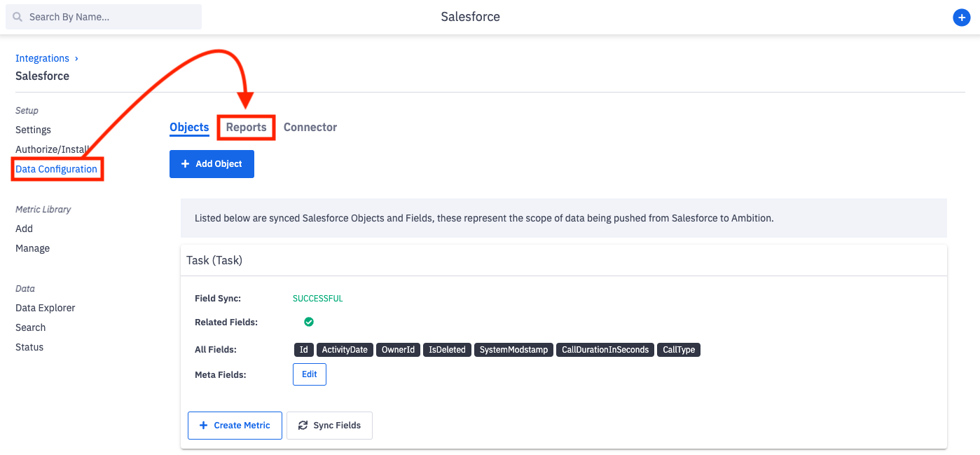Switch to the Objects tab
The image size is (980, 455).
[x=189, y=127]
